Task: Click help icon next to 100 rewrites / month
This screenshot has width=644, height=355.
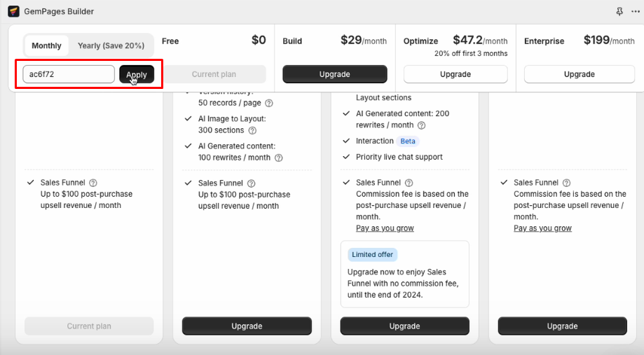Action: pos(278,158)
